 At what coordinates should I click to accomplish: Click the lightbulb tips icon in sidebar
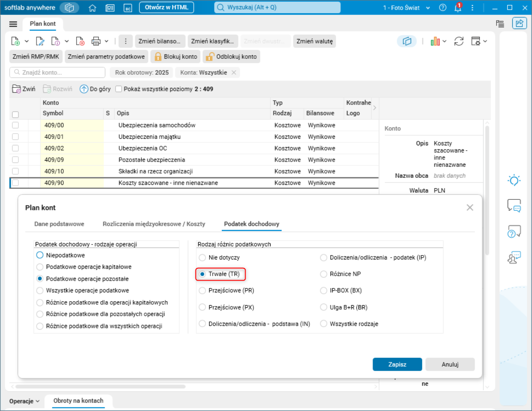(x=514, y=180)
